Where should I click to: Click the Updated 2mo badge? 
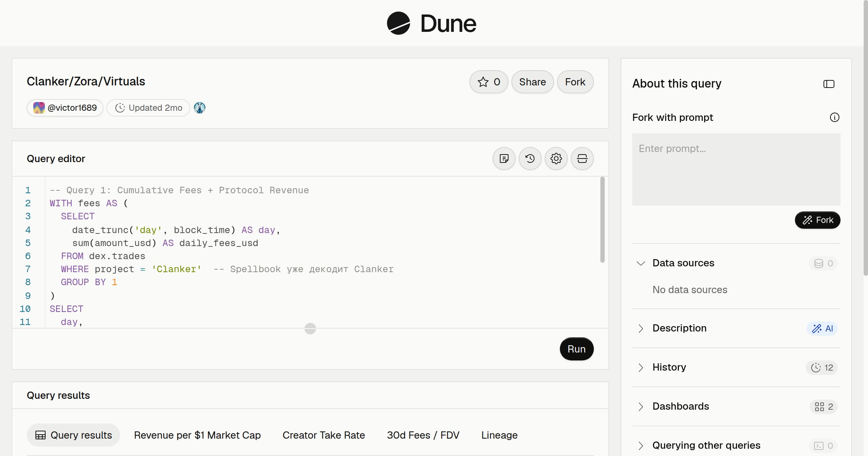click(x=148, y=108)
